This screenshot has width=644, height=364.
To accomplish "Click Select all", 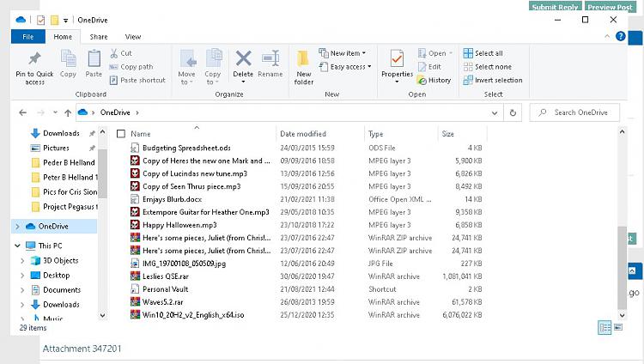I will point(483,53).
